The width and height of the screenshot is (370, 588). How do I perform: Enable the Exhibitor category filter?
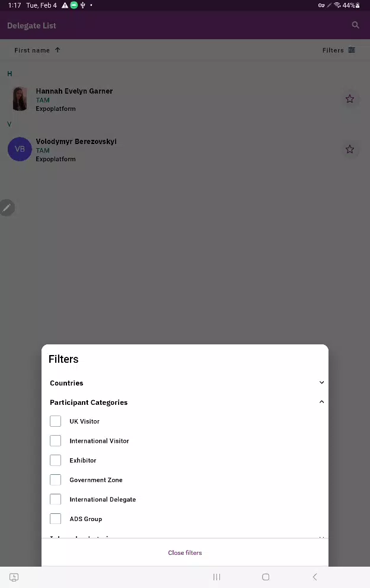click(56, 460)
